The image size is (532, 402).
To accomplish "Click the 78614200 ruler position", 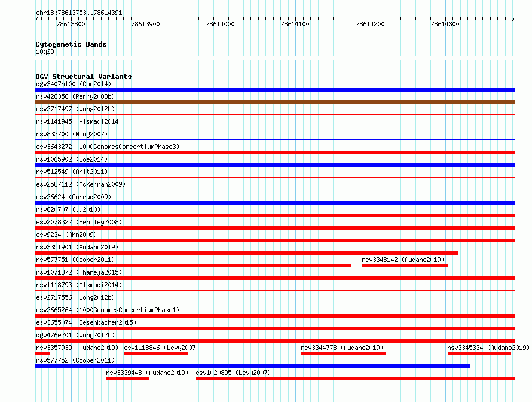I will pyautogui.click(x=370, y=24).
